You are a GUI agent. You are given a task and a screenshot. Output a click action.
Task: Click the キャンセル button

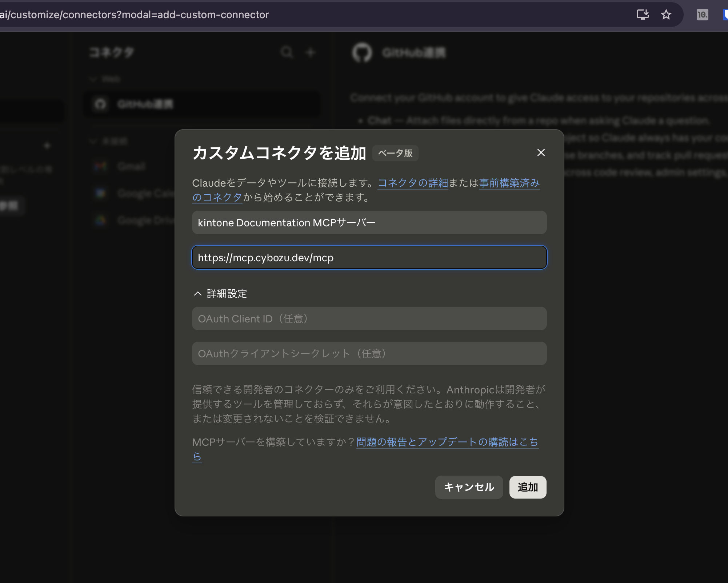tap(469, 487)
